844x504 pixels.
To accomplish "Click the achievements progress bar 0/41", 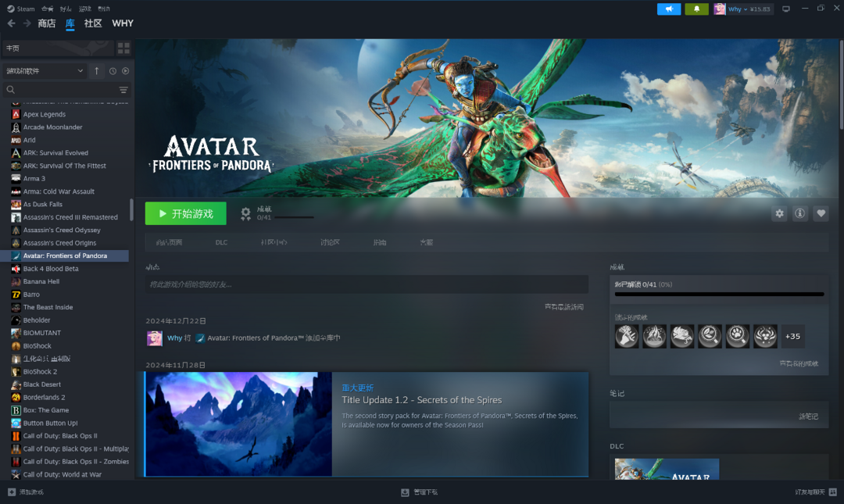I will (719, 294).
